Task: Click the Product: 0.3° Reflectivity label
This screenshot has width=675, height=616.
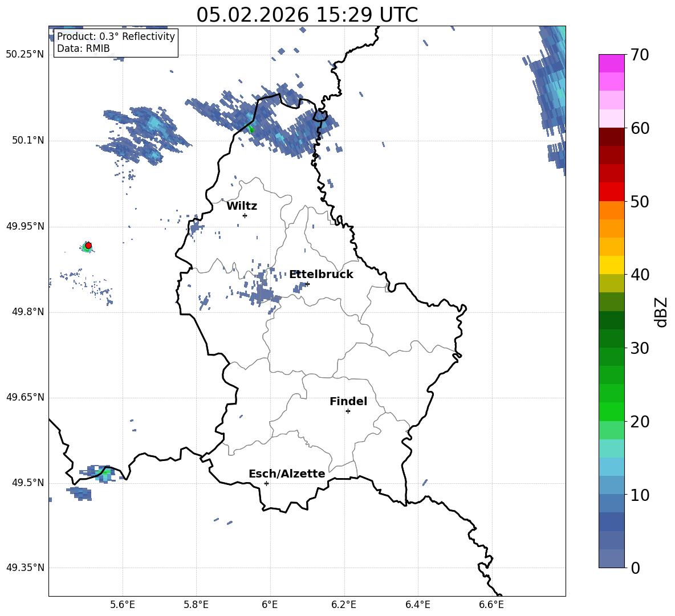Action: [x=116, y=36]
